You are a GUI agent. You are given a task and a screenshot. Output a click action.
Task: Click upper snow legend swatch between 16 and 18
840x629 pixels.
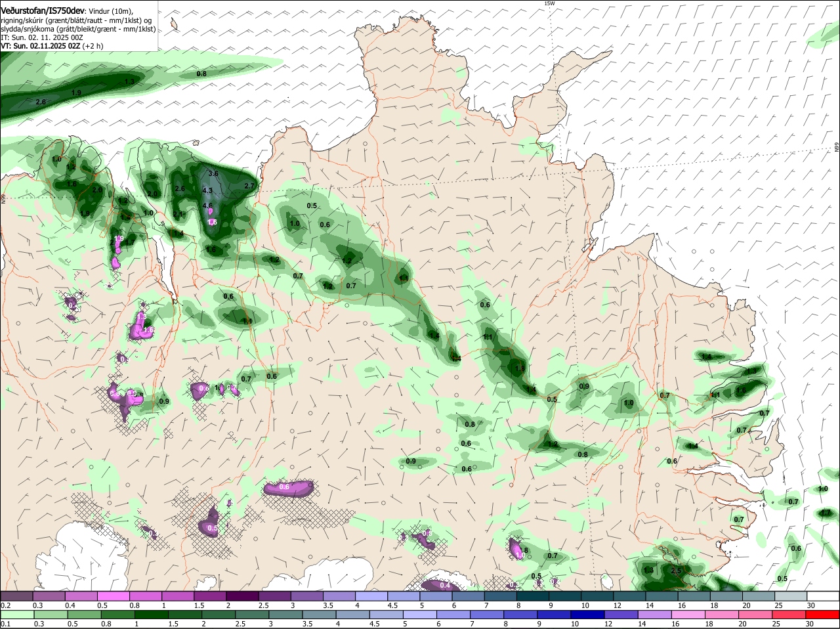(695, 596)
